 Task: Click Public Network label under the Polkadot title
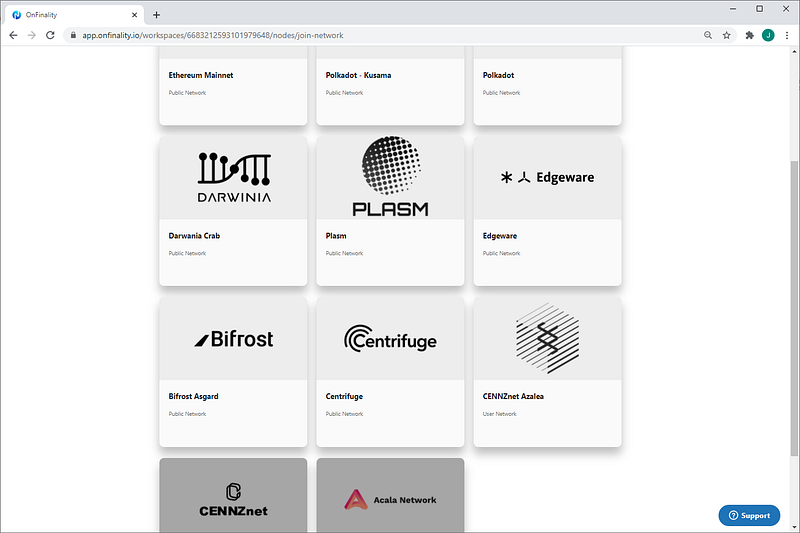pos(502,93)
